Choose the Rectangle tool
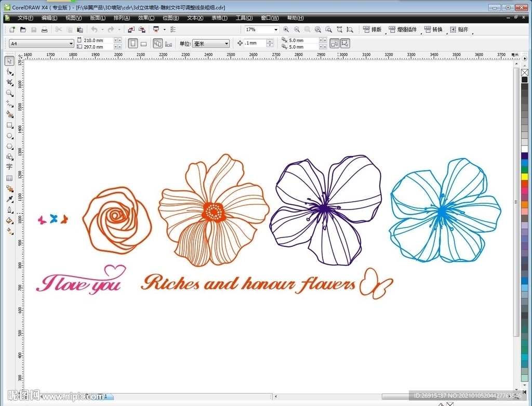Viewport: 532px width, 406px height. point(9,125)
